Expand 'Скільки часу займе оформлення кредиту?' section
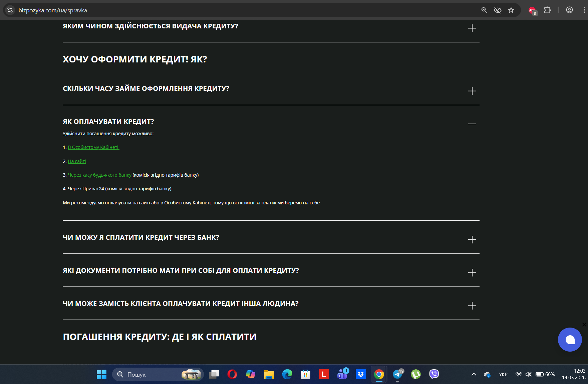This screenshot has width=588, height=384. pos(472,91)
